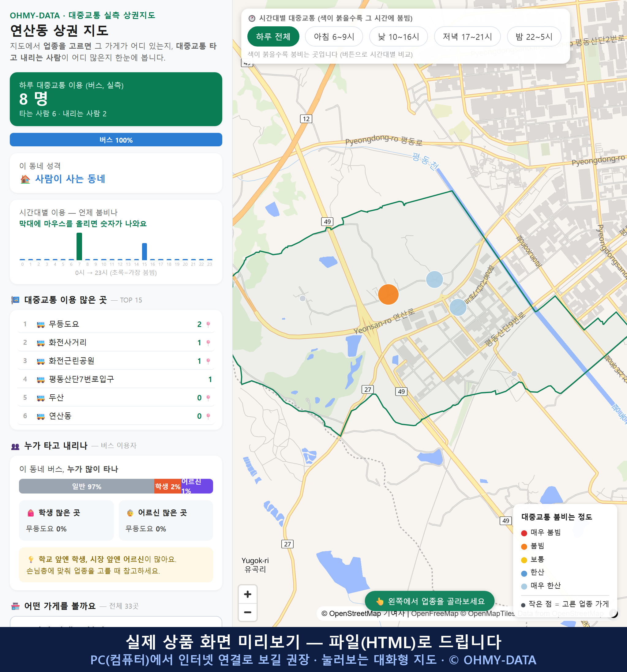Viewport: 627px width, 672px height.
Task: Click the light-blue stop circle near Yeonsan-ro
Action: [458, 307]
